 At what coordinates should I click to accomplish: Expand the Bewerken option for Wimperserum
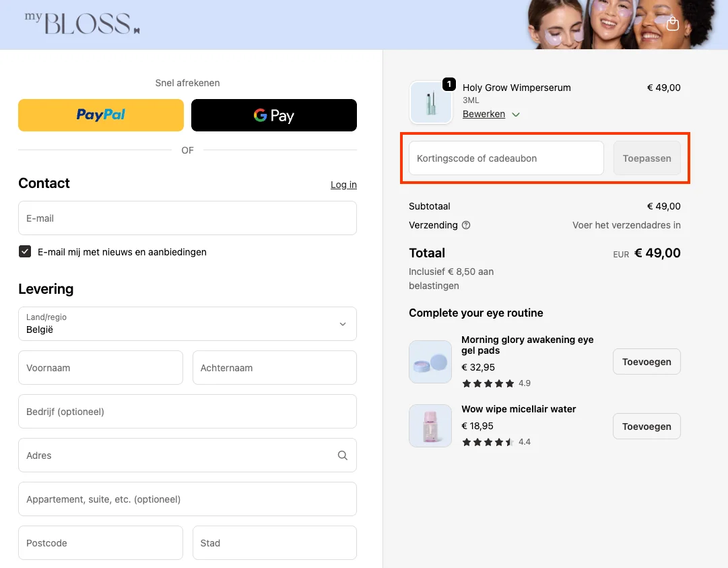491,115
